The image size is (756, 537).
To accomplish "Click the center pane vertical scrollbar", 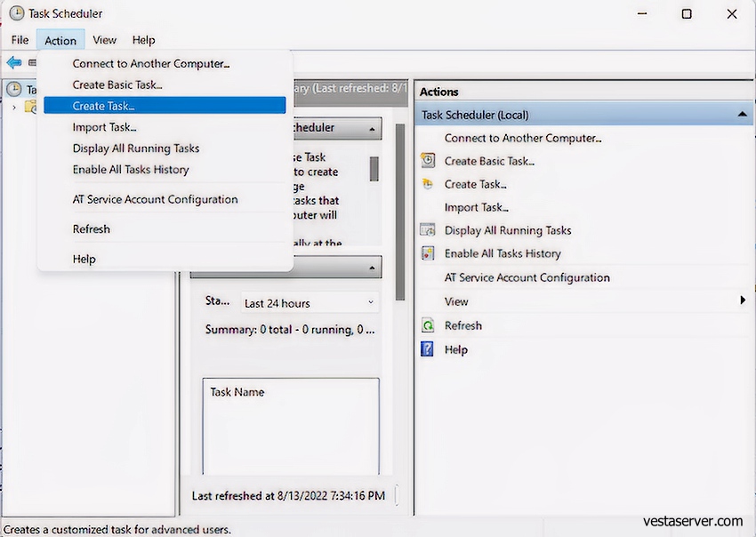I will 400,212.
